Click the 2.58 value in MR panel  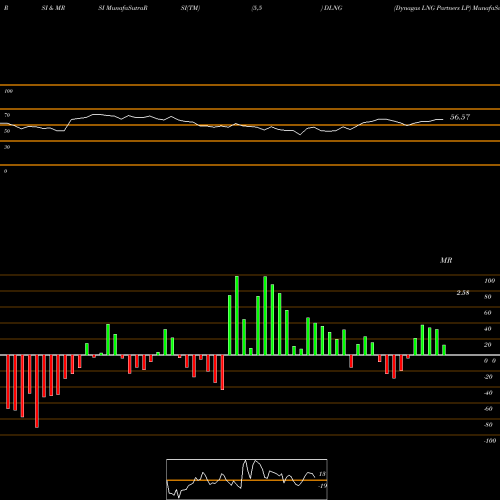[x=463, y=293]
